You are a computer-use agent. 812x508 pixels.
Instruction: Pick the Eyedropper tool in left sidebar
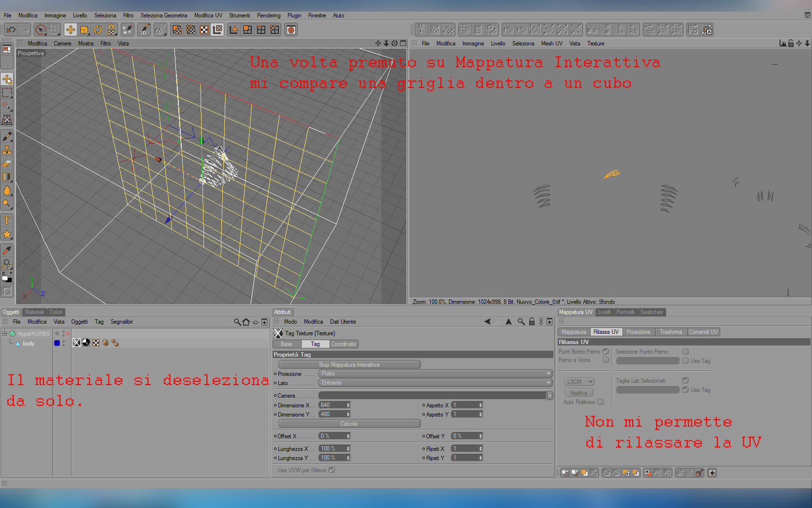[7, 250]
